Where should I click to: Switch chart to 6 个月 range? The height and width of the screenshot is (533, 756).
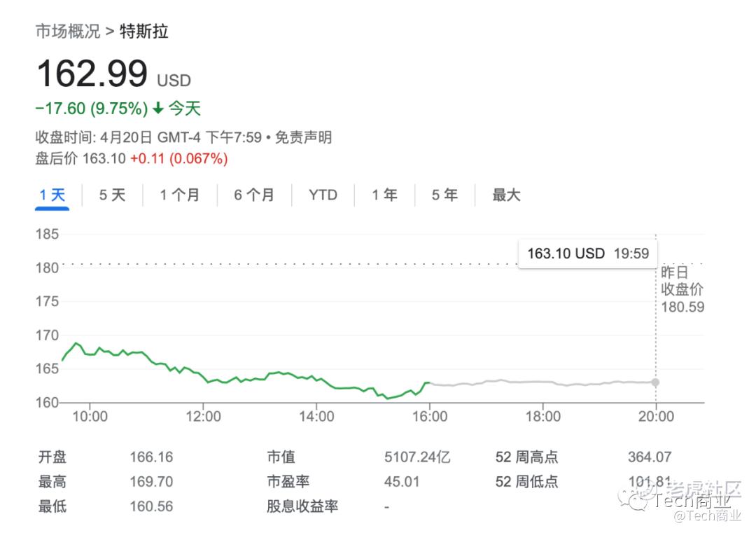pyautogui.click(x=253, y=195)
